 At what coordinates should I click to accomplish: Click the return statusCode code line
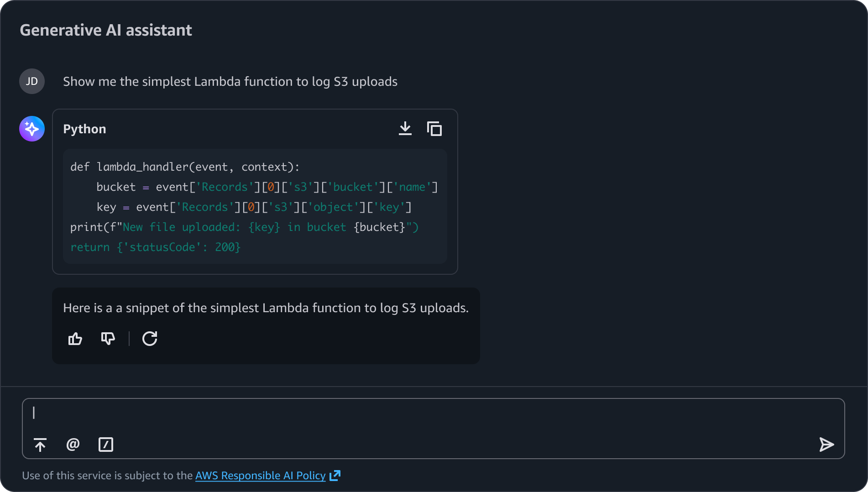click(x=155, y=247)
